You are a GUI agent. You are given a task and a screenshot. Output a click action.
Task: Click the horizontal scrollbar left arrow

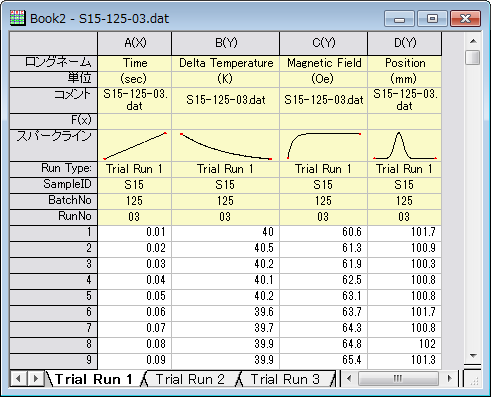click(x=349, y=379)
